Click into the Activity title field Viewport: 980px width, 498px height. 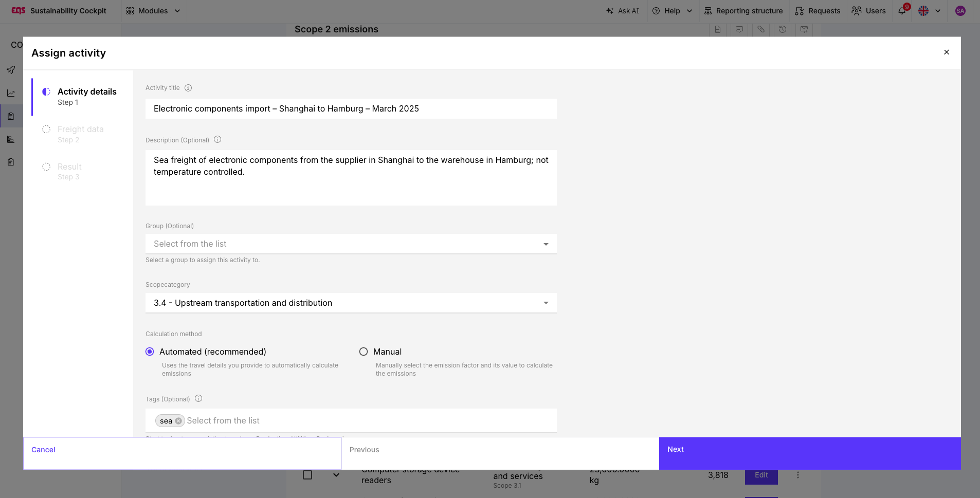(351, 109)
